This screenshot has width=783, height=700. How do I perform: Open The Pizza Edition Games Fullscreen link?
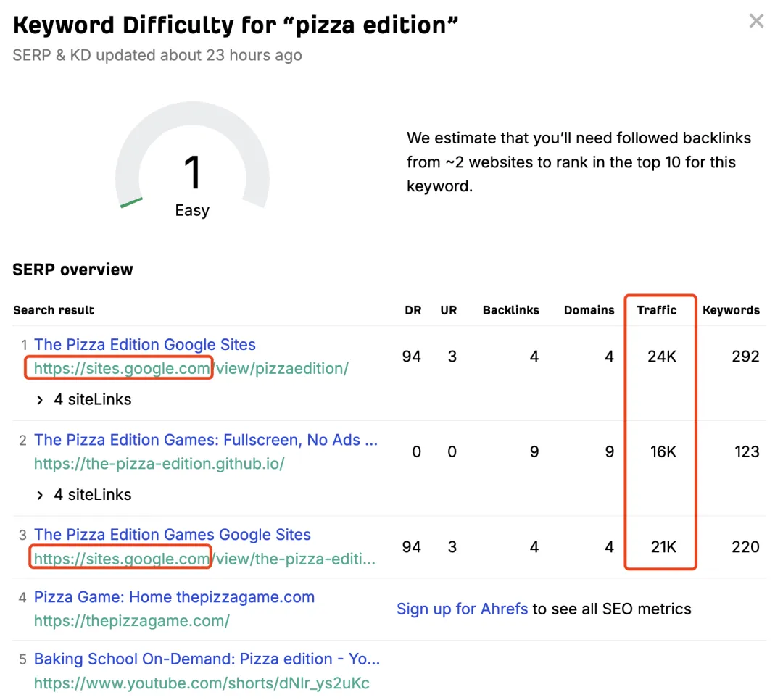(206, 440)
